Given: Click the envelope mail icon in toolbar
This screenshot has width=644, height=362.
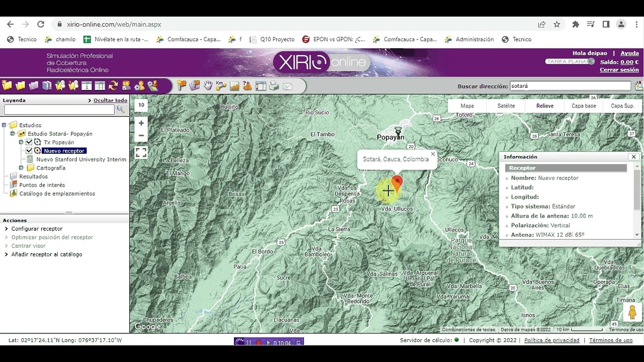Looking at the screenshot, I should [x=287, y=86].
